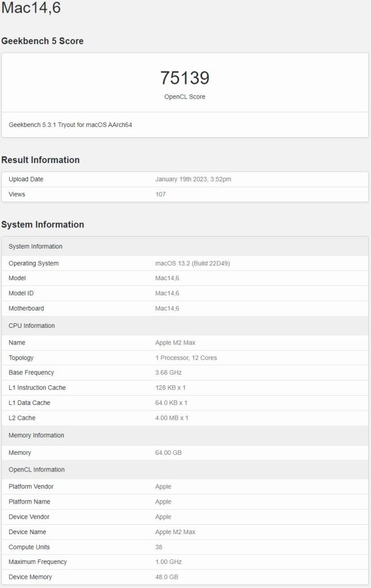Click the Geekbench 5.3.1 Tryout version text
The image size is (371, 588).
tap(71, 125)
